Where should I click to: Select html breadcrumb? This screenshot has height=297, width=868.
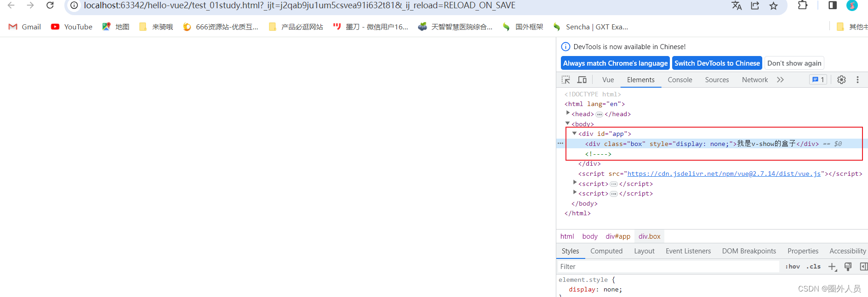[x=567, y=236]
